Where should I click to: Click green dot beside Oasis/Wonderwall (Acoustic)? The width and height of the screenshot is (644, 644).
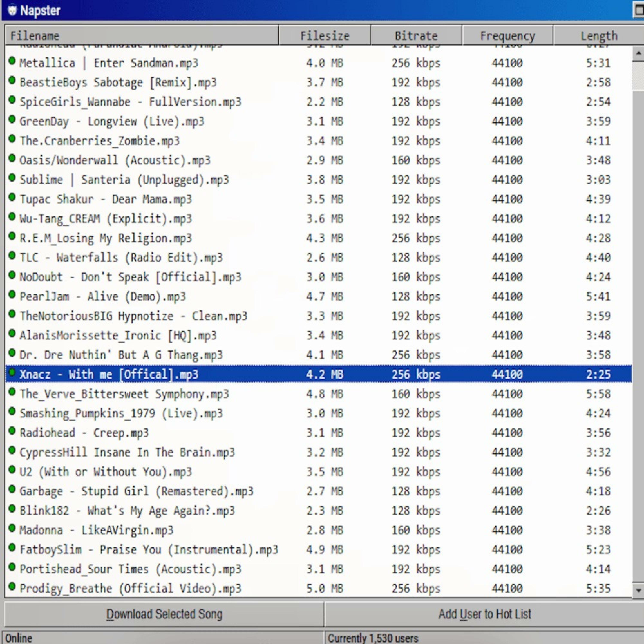tap(12, 158)
